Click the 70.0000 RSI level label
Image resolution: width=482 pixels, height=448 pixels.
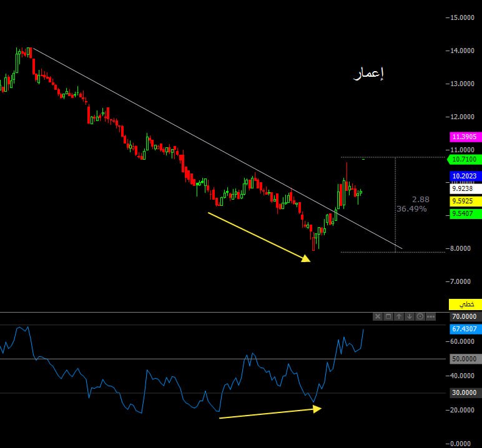[465, 316]
